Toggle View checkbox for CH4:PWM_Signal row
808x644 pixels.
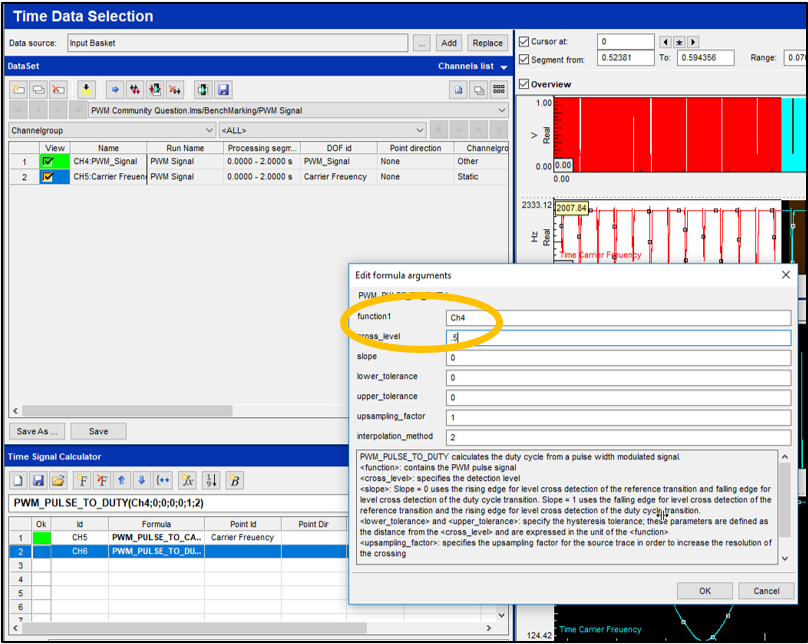(x=48, y=161)
